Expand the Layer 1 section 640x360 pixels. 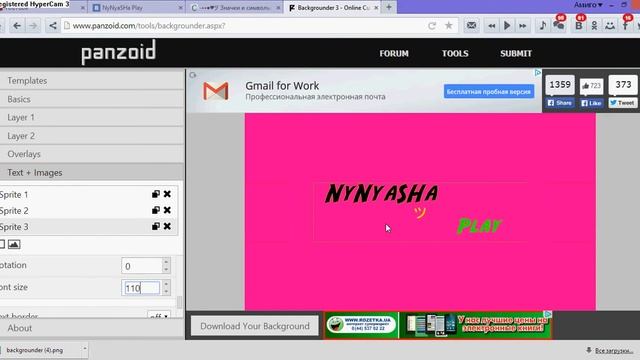(x=92, y=118)
